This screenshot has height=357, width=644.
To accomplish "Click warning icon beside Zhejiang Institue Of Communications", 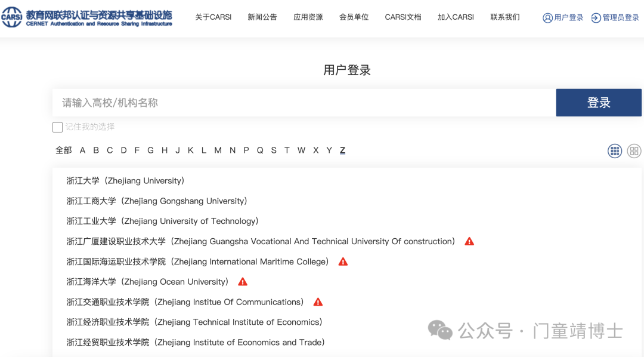I will coord(318,302).
